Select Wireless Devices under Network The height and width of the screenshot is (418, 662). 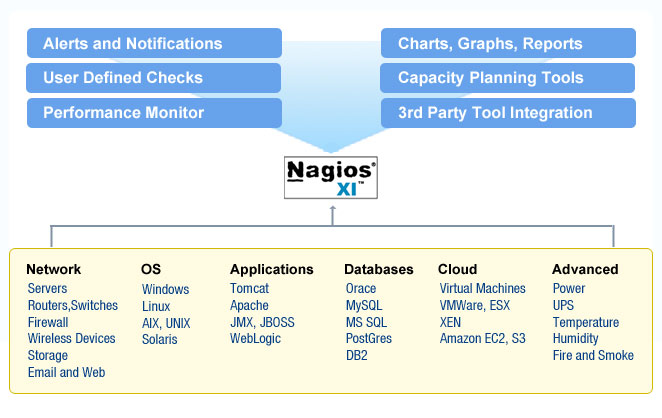tap(71, 338)
